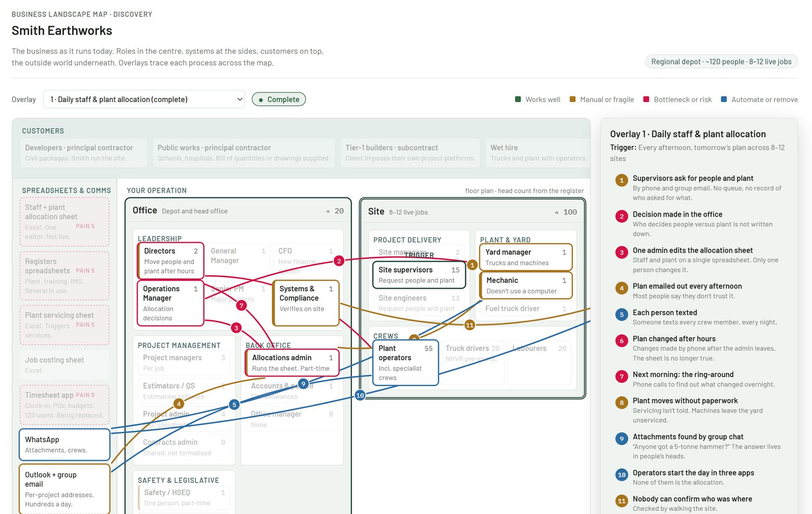Screen dimensions: 812x514
Task: Click the Tier-1 builders subcontract card
Action: point(410,152)
